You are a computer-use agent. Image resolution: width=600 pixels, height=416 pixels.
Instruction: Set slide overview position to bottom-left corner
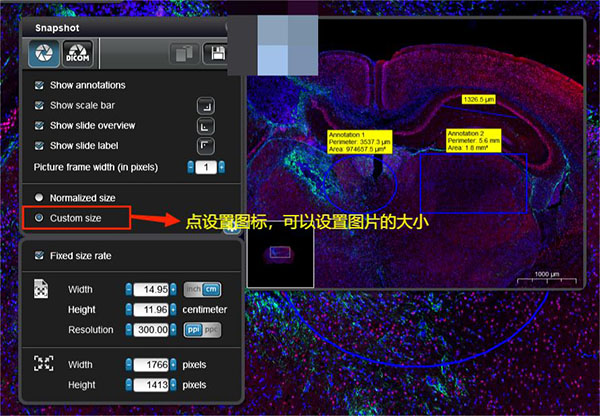click(x=204, y=126)
